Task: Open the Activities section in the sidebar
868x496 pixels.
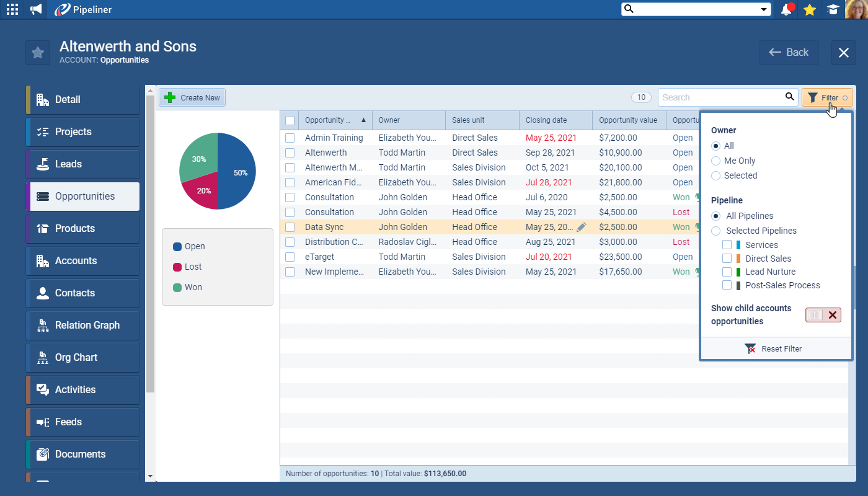Action: (82, 389)
